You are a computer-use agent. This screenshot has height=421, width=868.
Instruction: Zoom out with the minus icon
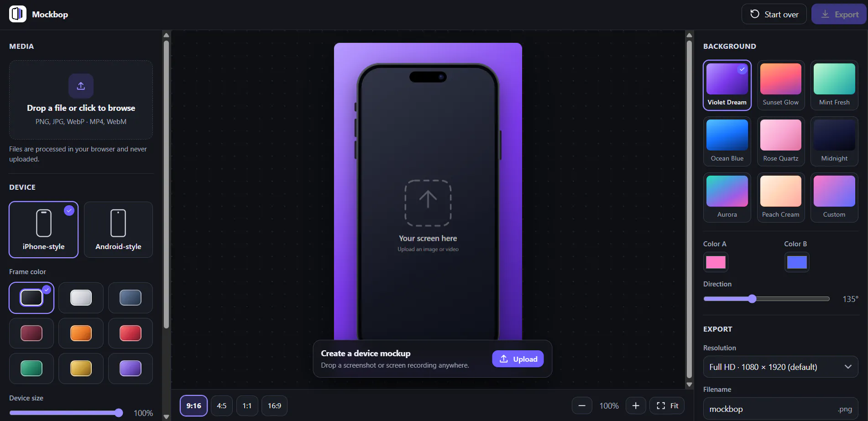(x=582, y=405)
